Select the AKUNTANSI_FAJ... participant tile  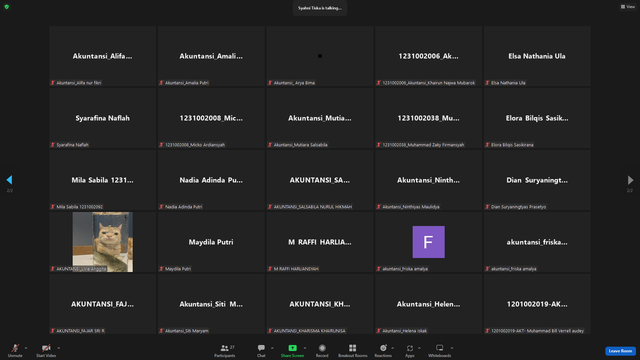pos(103,304)
